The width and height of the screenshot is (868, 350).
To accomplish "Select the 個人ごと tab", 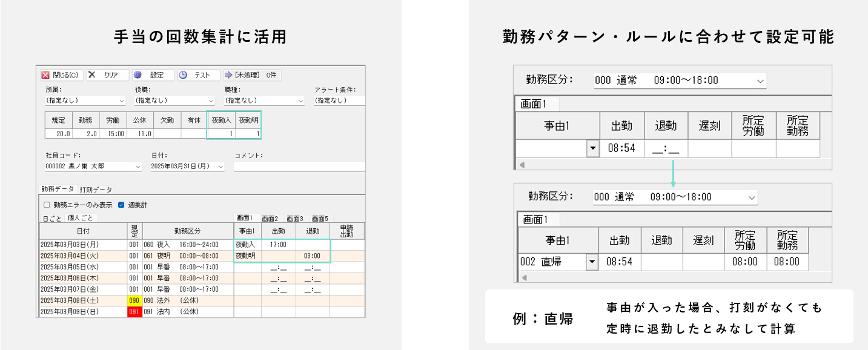I will coord(81,217).
